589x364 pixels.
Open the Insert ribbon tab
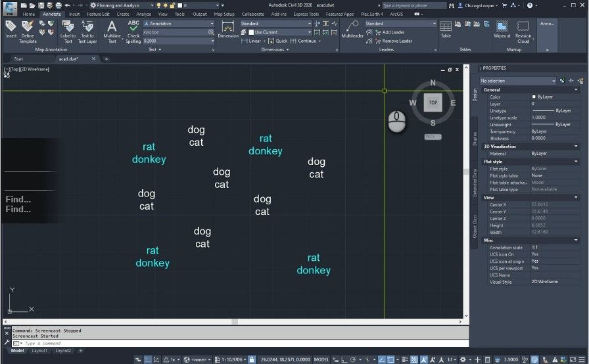coord(74,14)
